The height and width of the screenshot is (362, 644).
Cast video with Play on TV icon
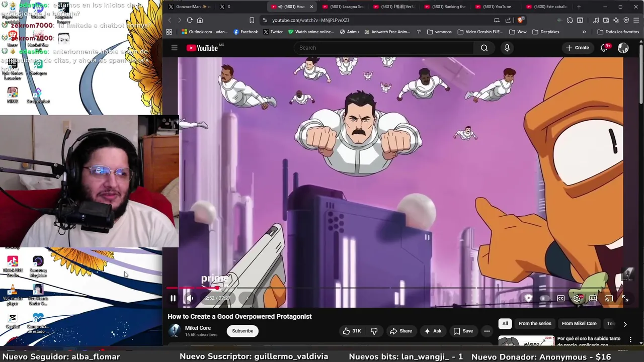click(609, 298)
